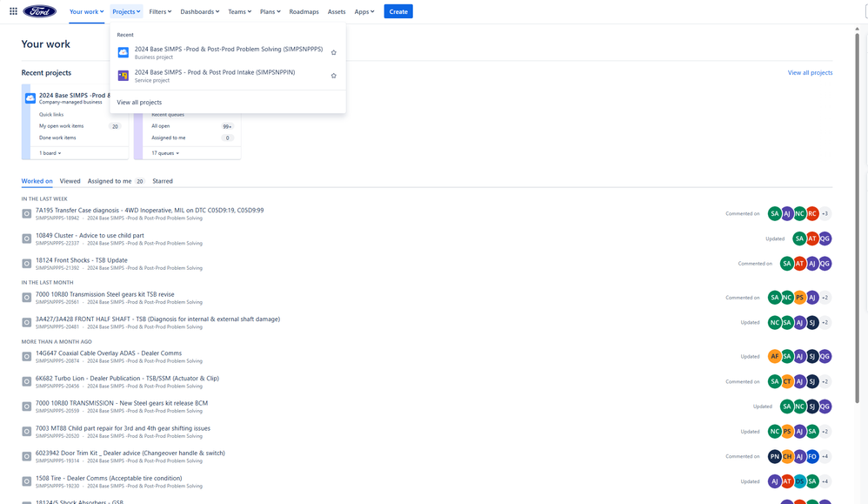868x504 pixels.
Task: Open Assets in the top navigation
Action: click(x=337, y=11)
